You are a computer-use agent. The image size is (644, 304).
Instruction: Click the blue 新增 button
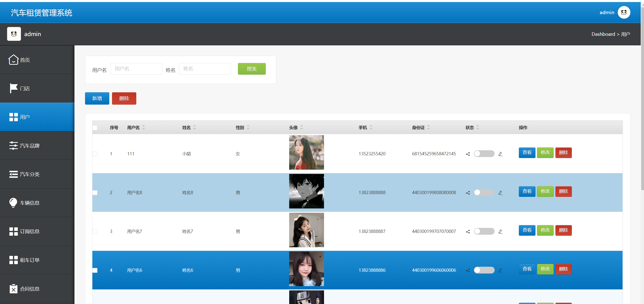(97, 98)
